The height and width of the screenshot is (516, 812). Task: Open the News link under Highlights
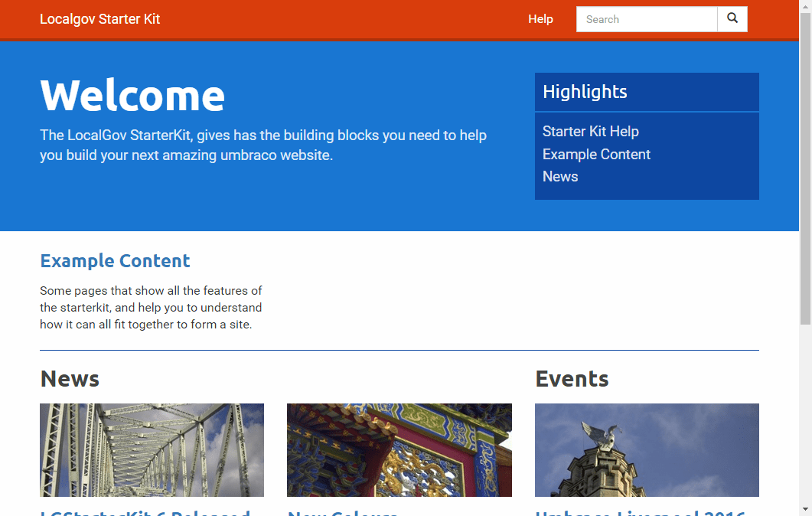pos(560,177)
